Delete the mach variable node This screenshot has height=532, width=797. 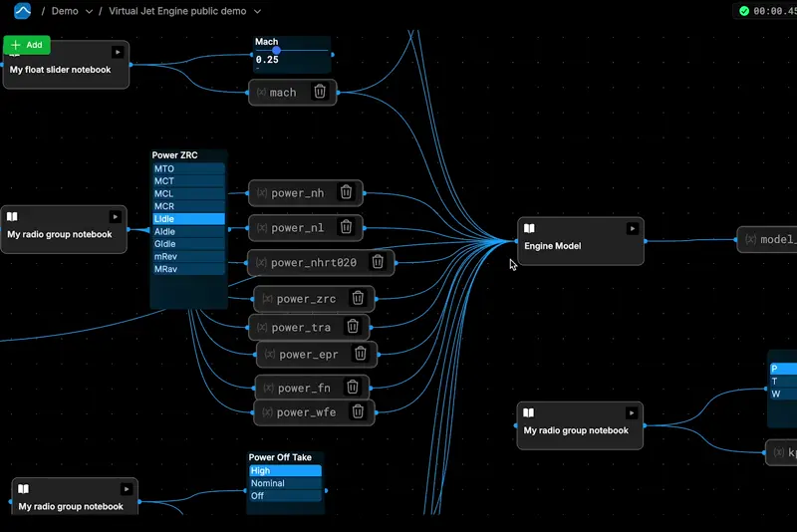point(320,92)
